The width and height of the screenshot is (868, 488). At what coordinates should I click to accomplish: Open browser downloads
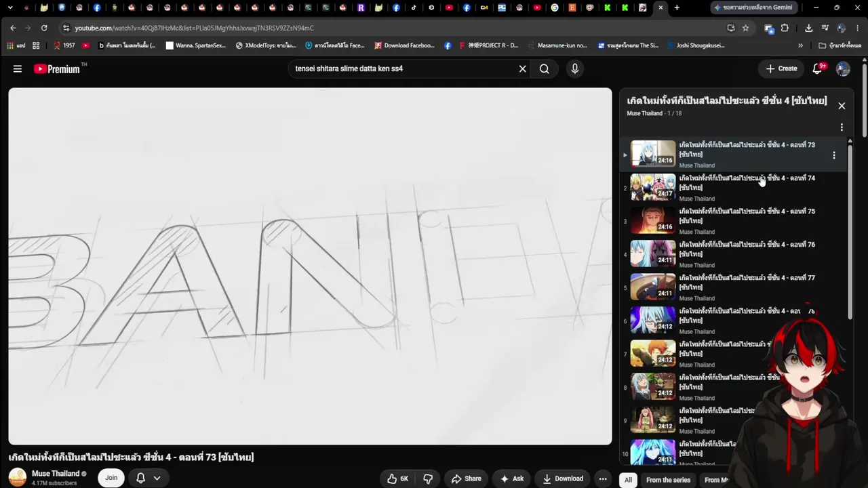pyautogui.click(x=808, y=28)
